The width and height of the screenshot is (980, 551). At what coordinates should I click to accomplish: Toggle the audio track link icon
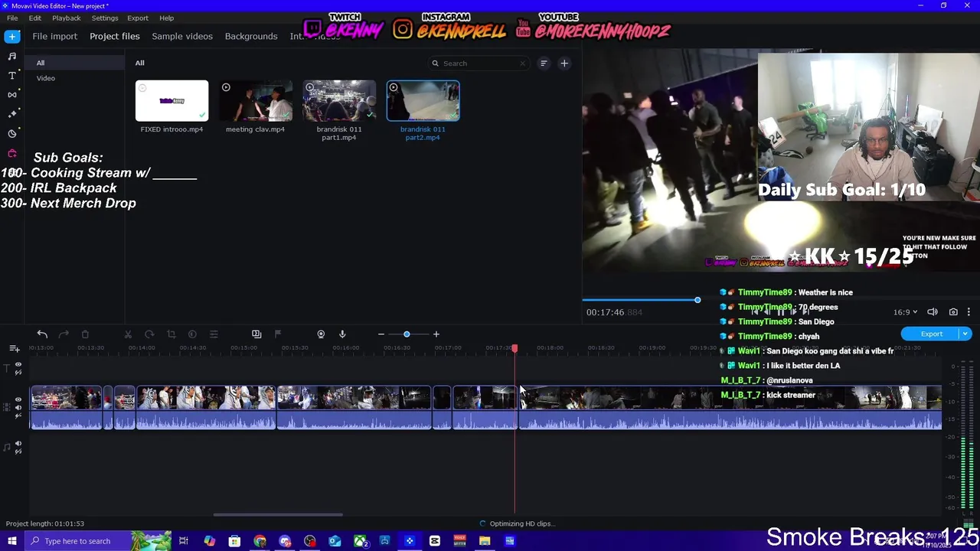click(x=18, y=452)
